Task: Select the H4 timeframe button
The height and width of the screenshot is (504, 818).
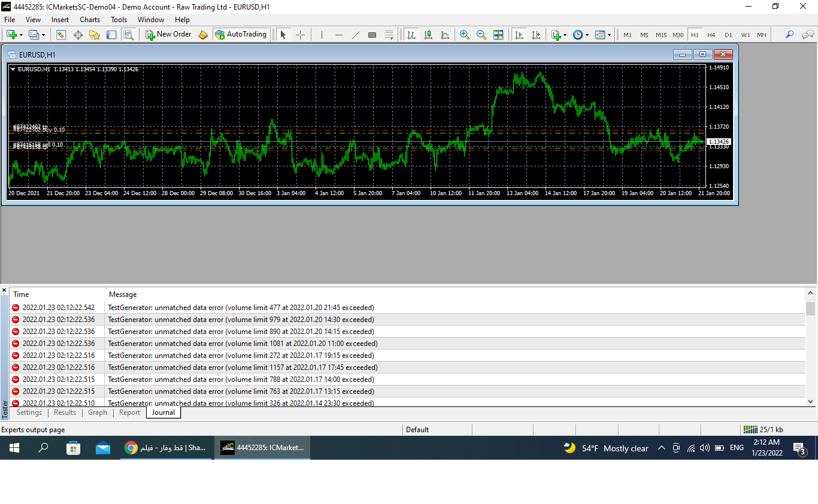Action: (x=711, y=35)
